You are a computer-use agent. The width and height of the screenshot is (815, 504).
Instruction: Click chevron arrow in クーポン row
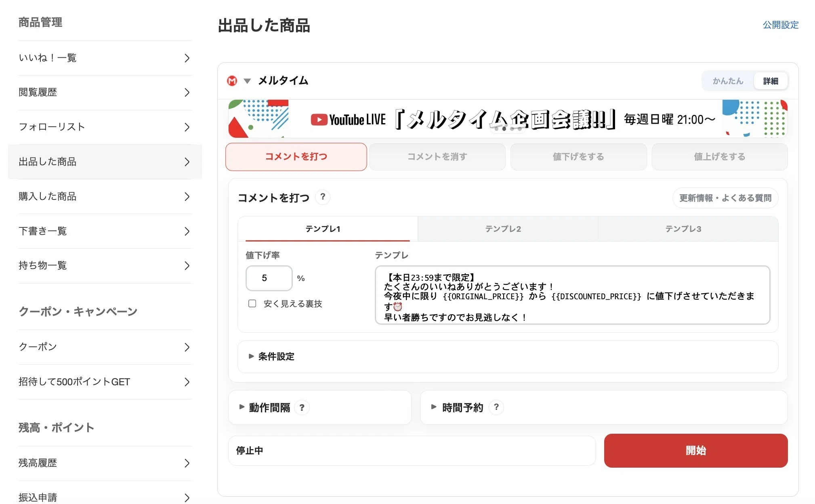(x=187, y=347)
